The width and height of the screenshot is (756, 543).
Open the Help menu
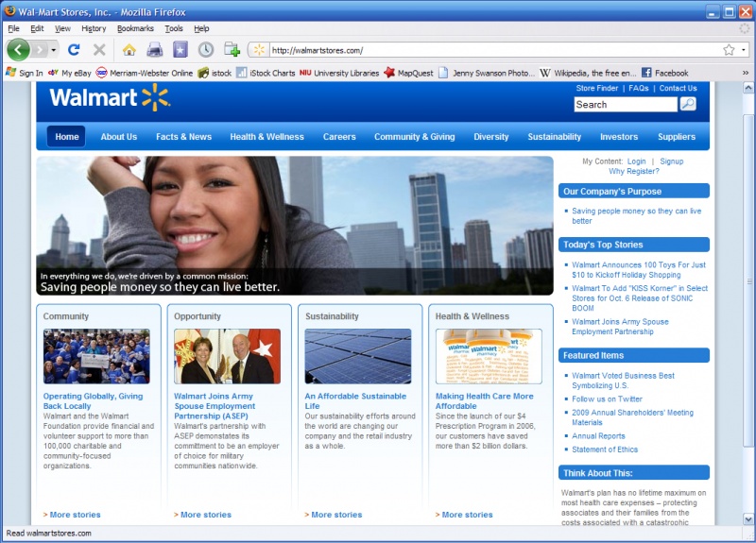tap(201, 28)
